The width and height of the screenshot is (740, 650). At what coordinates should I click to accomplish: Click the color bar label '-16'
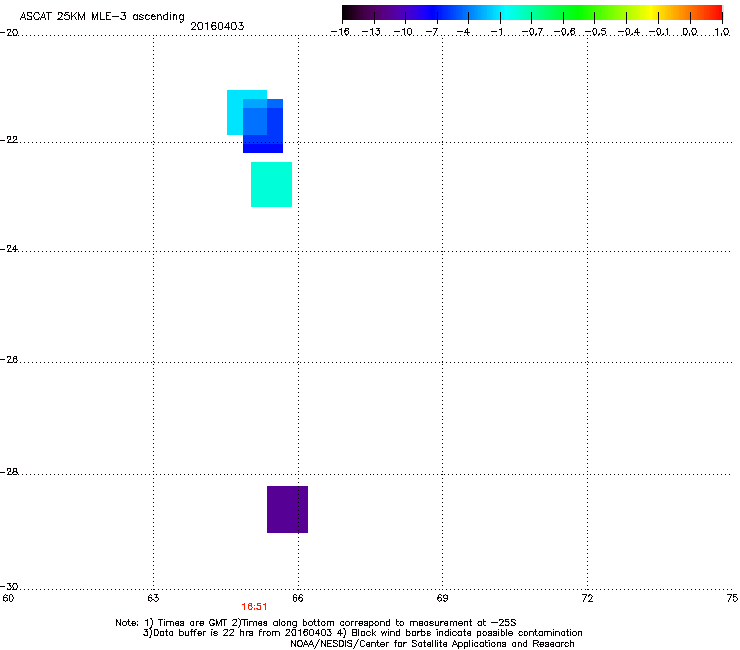point(340,32)
